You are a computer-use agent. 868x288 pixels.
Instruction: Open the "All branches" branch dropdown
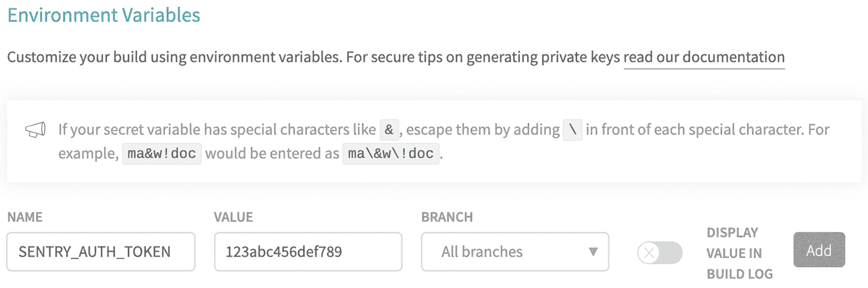pos(509,251)
